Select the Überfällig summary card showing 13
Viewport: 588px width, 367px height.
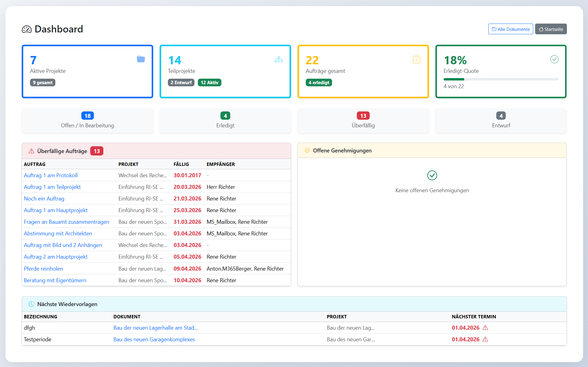click(363, 121)
